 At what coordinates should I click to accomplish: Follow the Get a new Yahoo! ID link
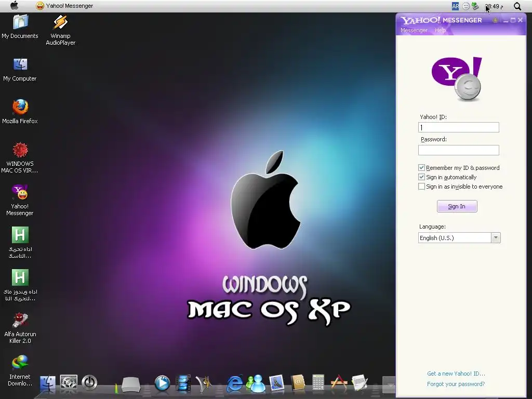pyautogui.click(x=456, y=374)
